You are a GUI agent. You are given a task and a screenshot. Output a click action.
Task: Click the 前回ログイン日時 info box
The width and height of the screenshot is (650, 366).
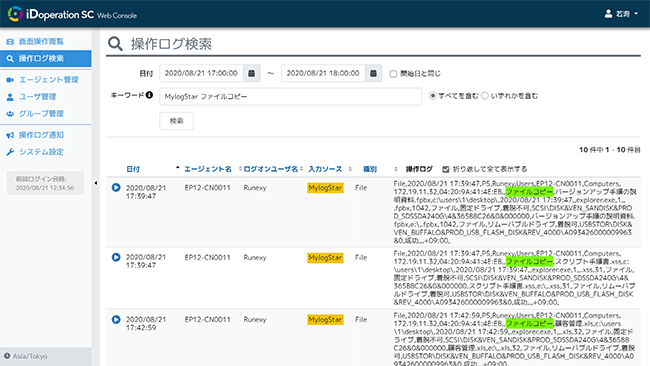pyautogui.click(x=45, y=183)
